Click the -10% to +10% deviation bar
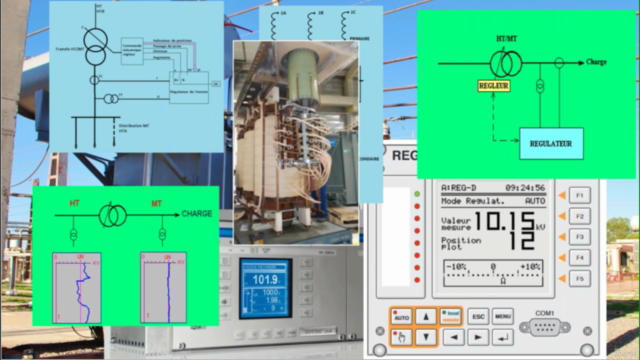This screenshot has height=360, width=640. pyautogui.click(x=493, y=273)
